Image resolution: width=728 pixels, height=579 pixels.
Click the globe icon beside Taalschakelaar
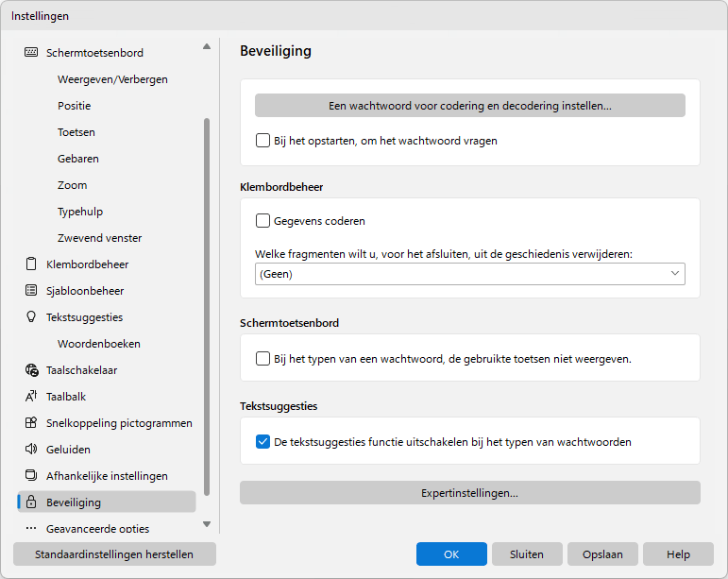click(x=31, y=369)
